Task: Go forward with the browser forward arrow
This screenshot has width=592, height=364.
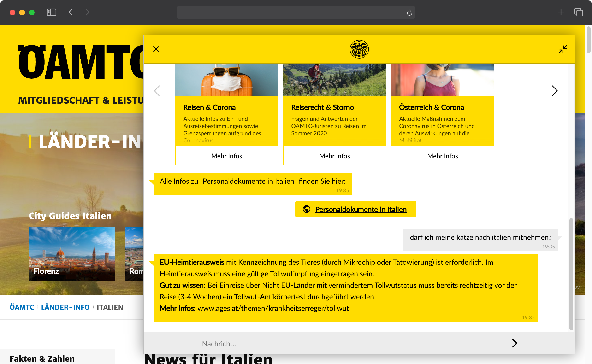Action: click(87, 12)
